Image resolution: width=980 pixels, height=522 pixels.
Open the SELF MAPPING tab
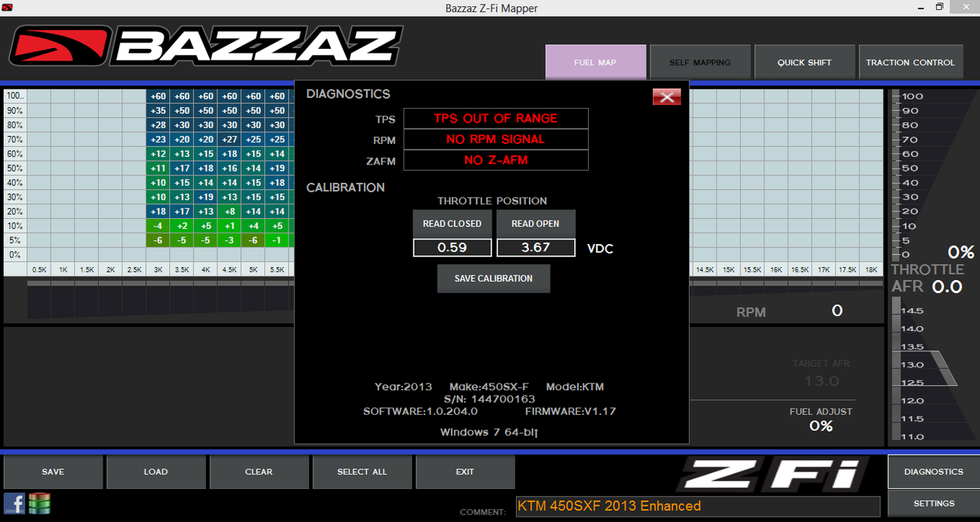point(700,62)
